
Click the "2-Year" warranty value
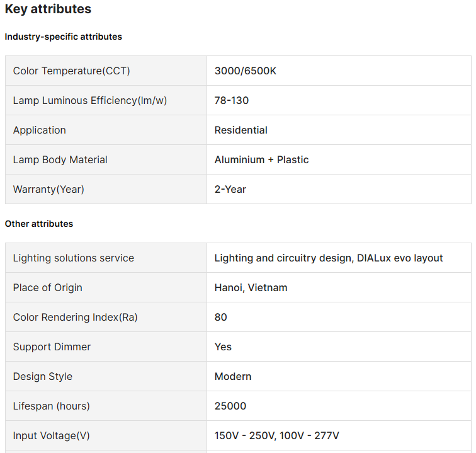(230, 190)
